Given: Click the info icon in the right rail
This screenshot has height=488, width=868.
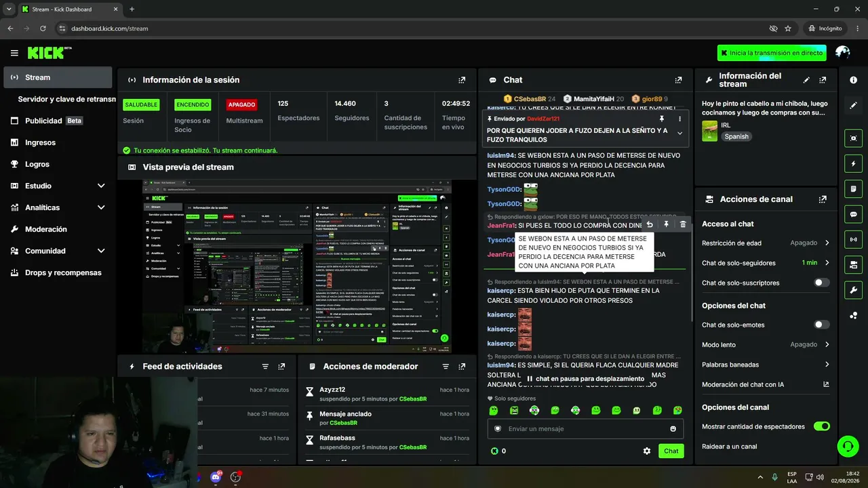Looking at the screenshot, I should click(854, 80).
